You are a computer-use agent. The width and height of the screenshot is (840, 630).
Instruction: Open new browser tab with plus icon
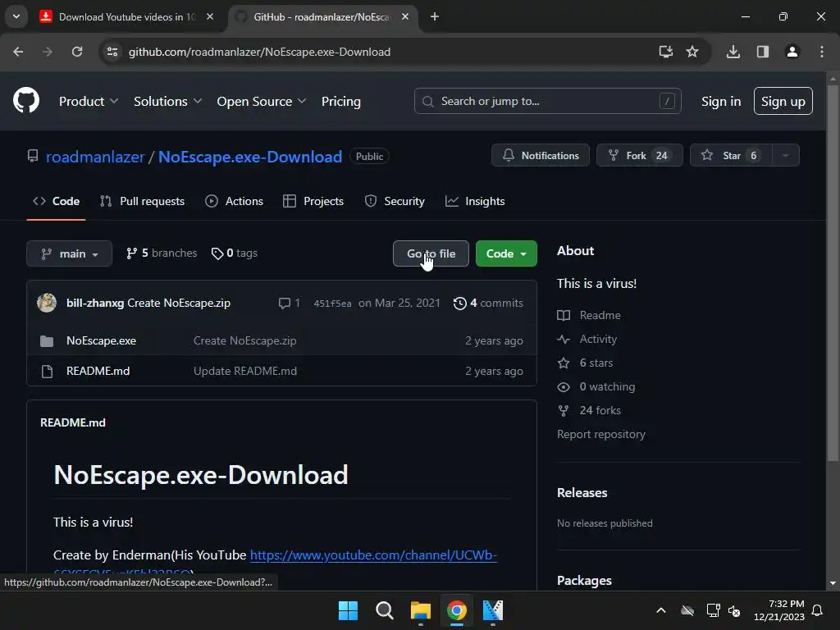435,16
